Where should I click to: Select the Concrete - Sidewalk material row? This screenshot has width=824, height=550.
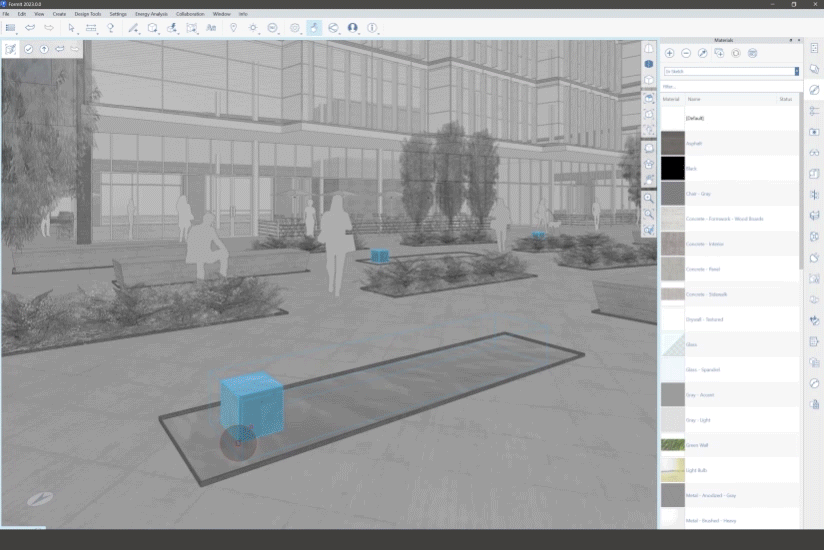(730, 294)
